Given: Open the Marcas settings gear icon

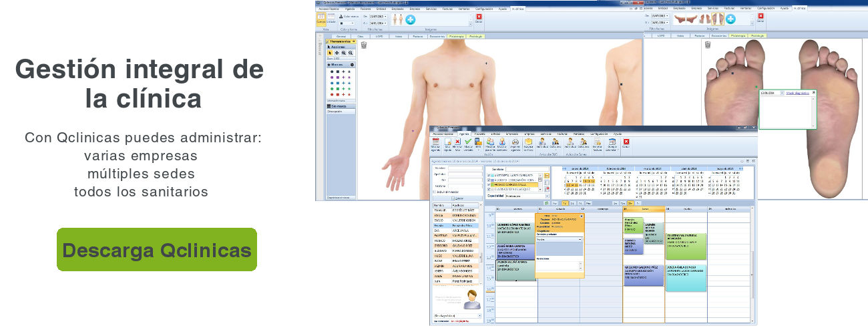Looking at the screenshot, I should [352, 64].
